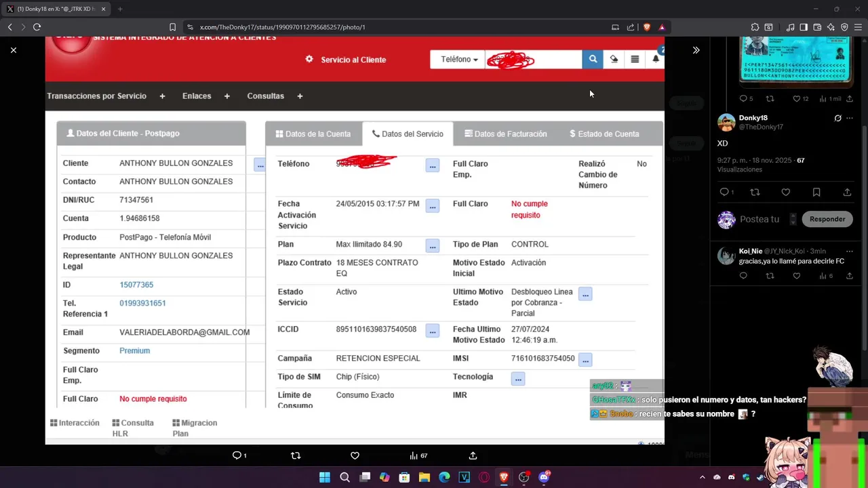868x488 pixels.
Task: Click the Servicio al Cliente gear icon
Action: point(309,60)
